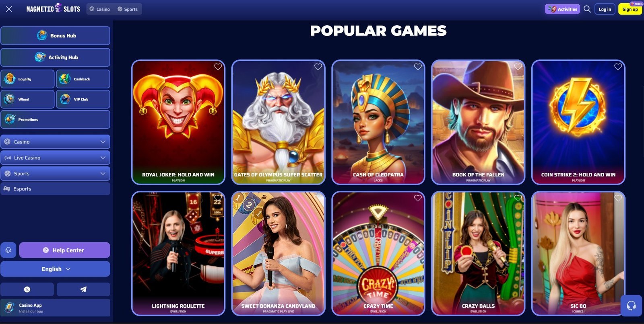Viewport: 644px width, 324px height.
Task: Open the Gates of Olympus Super Scatter thumbnail
Action: [278, 122]
